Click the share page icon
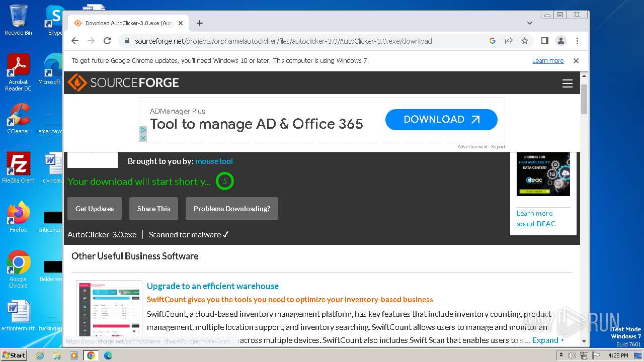 509,41
